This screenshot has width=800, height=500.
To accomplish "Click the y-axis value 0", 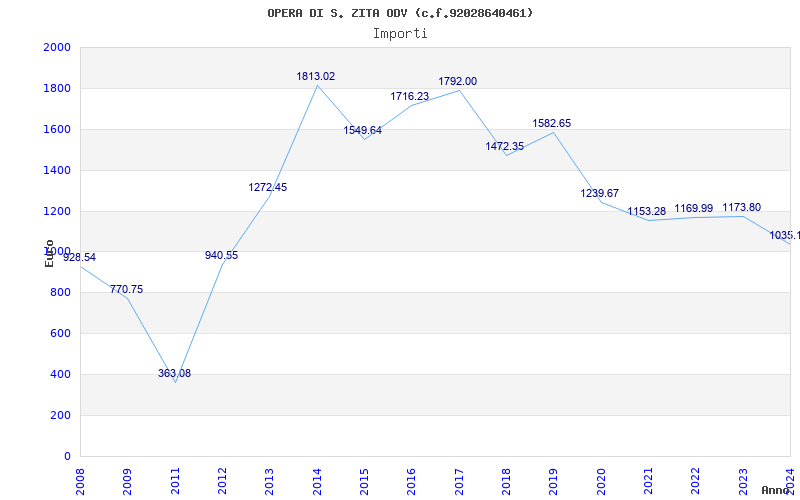I will point(67,456).
